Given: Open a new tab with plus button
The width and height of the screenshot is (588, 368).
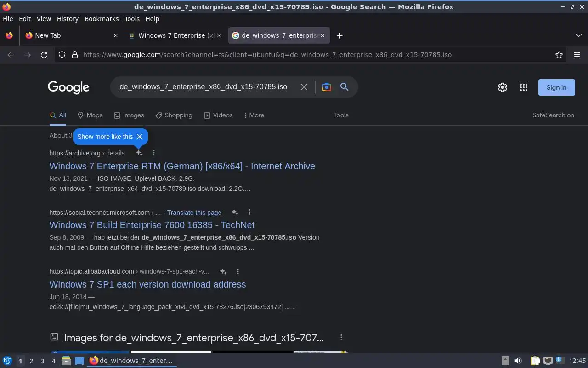Looking at the screenshot, I should pyautogui.click(x=339, y=35).
